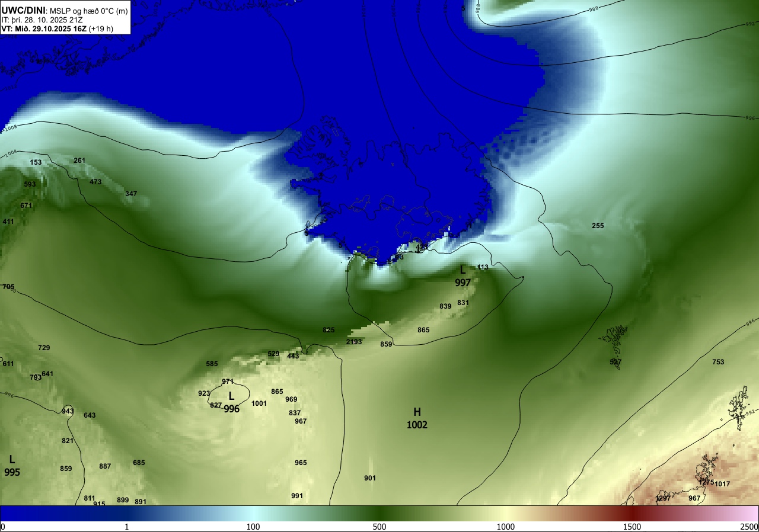The height and width of the screenshot is (532, 759).
Task: Click the height value '1001'
Action: (x=259, y=403)
